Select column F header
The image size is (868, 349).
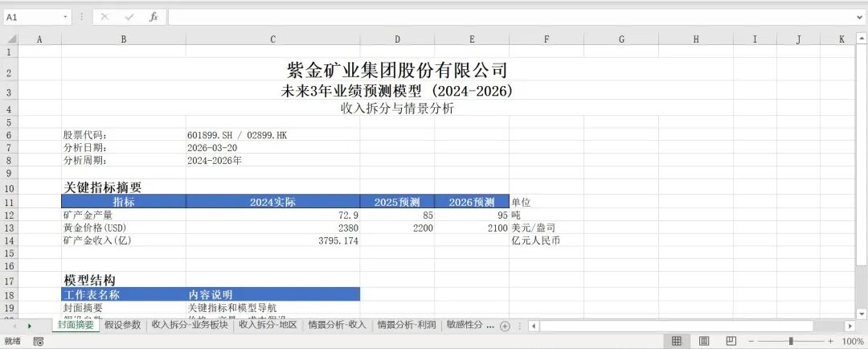pos(547,39)
